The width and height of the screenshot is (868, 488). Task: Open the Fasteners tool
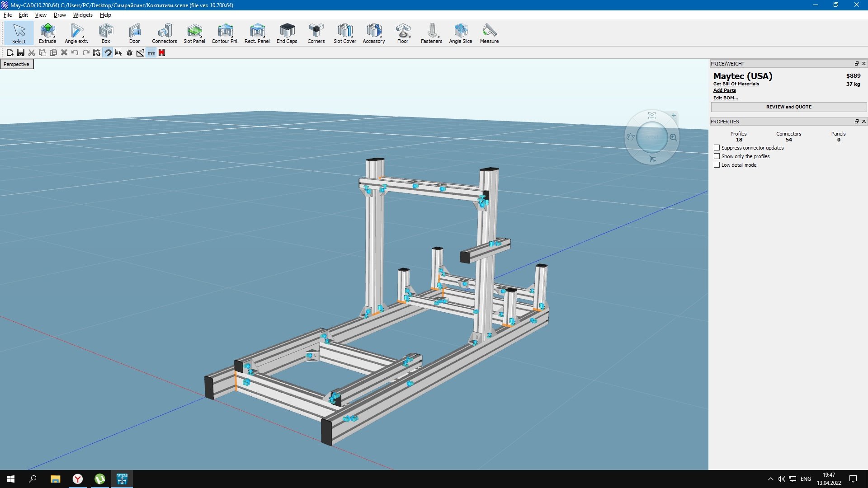[431, 33]
